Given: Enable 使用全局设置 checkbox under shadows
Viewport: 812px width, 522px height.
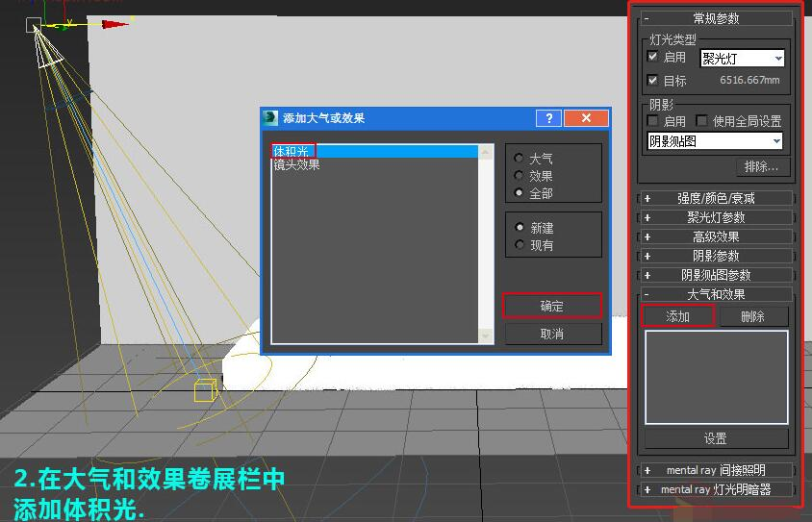Looking at the screenshot, I should pyautogui.click(x=701, y=121).
